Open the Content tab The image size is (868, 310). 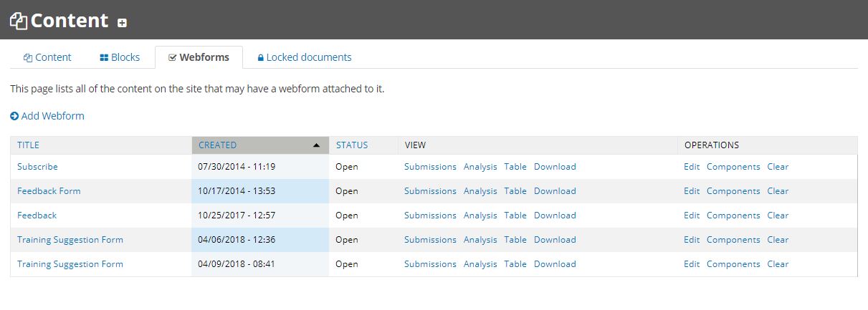47,57
